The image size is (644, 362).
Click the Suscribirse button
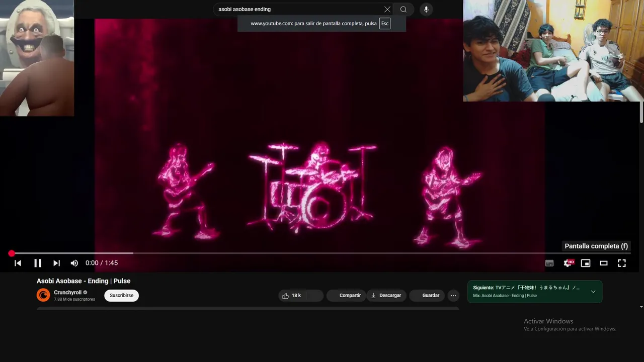point(122,296)
